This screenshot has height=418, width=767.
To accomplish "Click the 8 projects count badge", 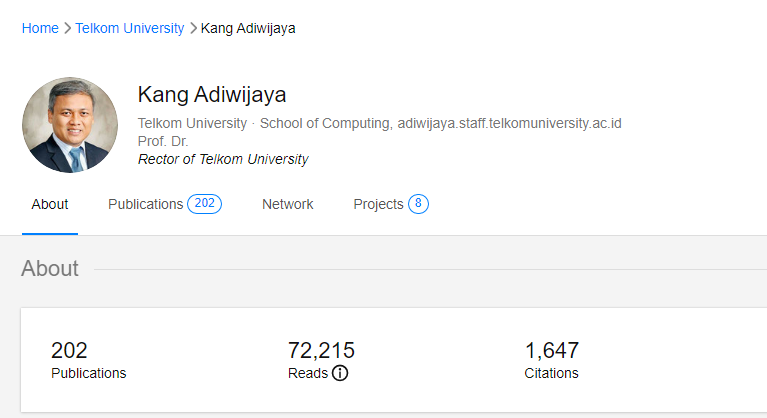I will (418, 204).
